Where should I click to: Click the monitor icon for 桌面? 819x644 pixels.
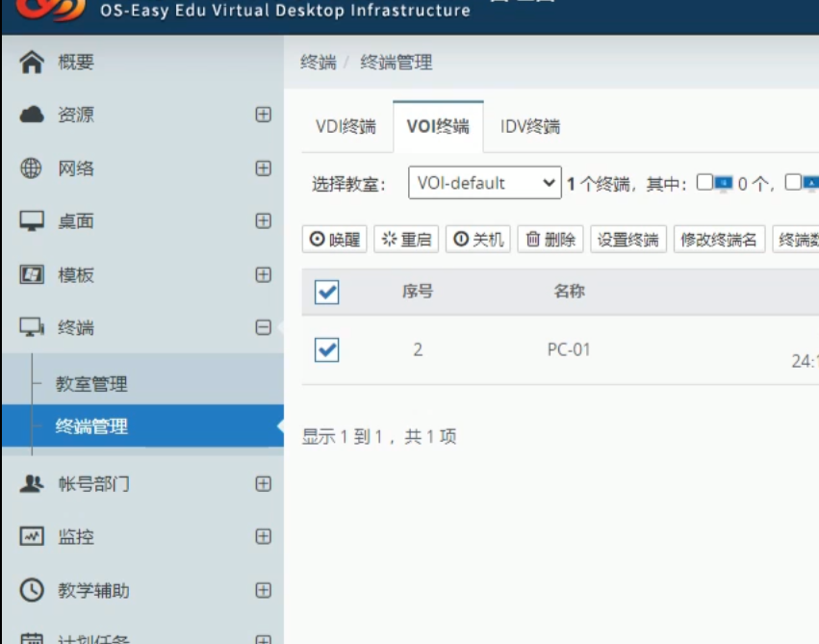[32, 221]
